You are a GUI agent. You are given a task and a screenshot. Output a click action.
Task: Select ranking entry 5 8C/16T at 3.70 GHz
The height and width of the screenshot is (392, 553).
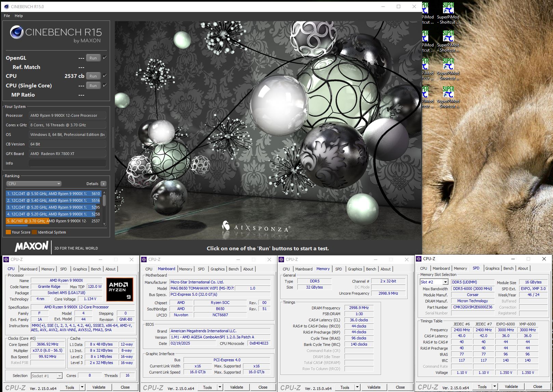[x=54, y=221]
